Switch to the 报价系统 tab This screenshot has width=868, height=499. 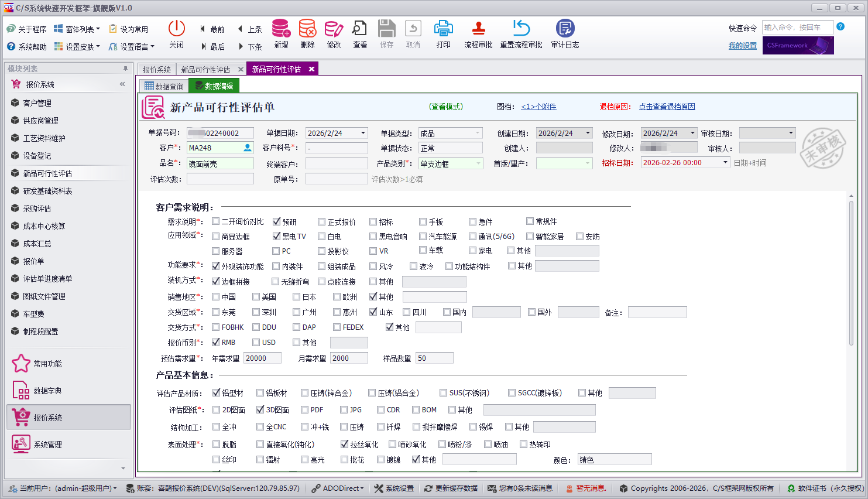[156, 69]
